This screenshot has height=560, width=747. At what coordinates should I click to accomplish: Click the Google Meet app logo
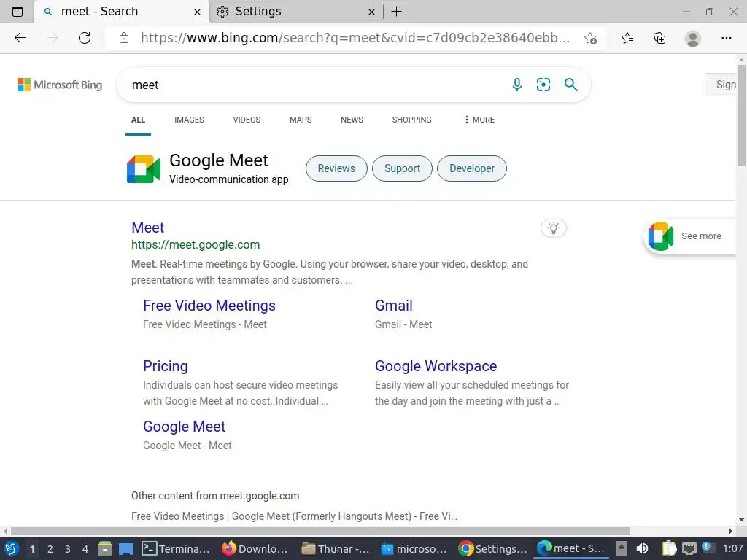point(144,169)
